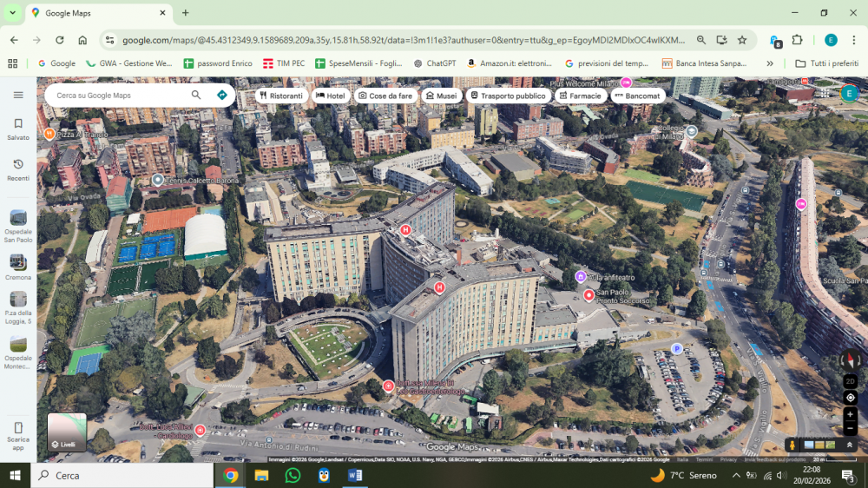
Task: Click the compass to reset map orientation
Action: [850, 359]
